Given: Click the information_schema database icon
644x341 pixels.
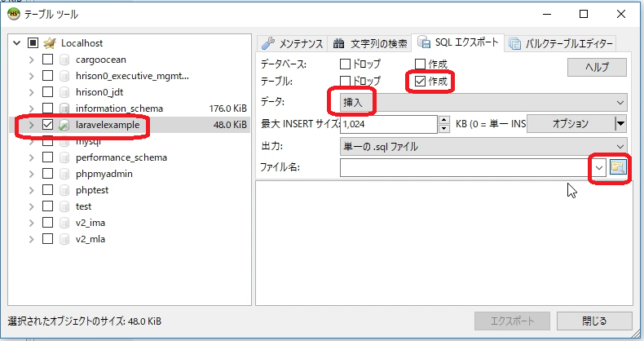Looking at the screenshot, I should click(64, 108).
